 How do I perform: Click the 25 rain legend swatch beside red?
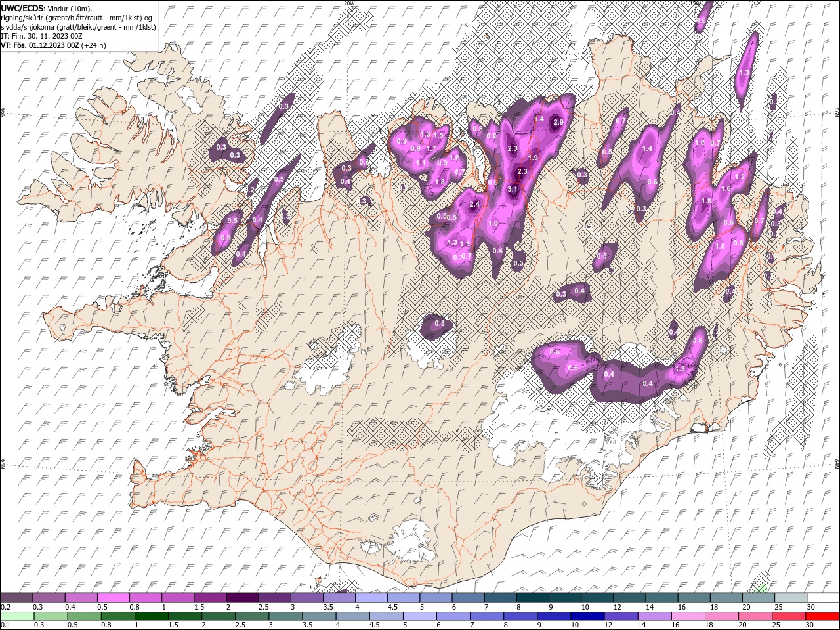coord(788,616)
